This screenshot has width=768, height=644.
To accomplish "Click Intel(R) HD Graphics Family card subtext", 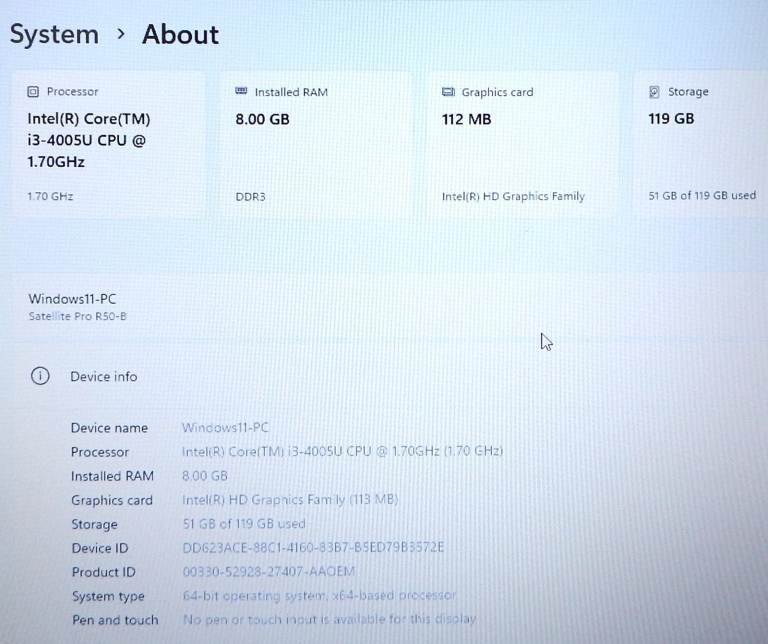I will (513, 196).
